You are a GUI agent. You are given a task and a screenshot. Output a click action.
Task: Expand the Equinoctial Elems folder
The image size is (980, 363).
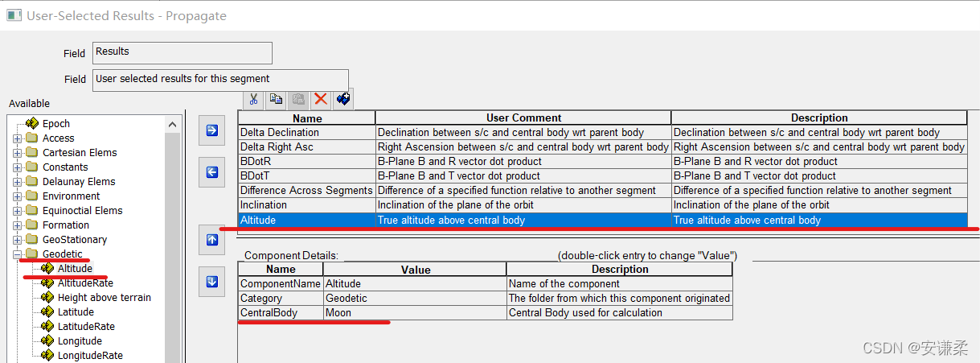click(18, 211)
